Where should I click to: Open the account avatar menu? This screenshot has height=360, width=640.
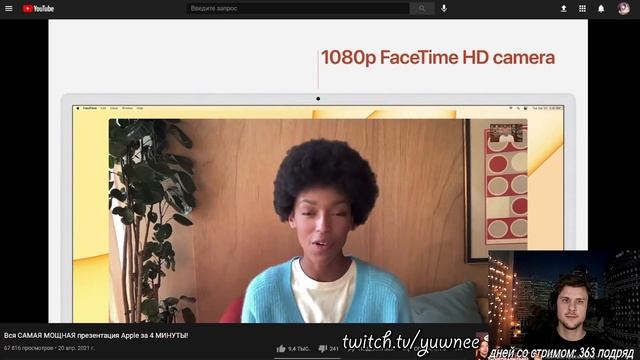pyautogui.click(x=623, y=9)
